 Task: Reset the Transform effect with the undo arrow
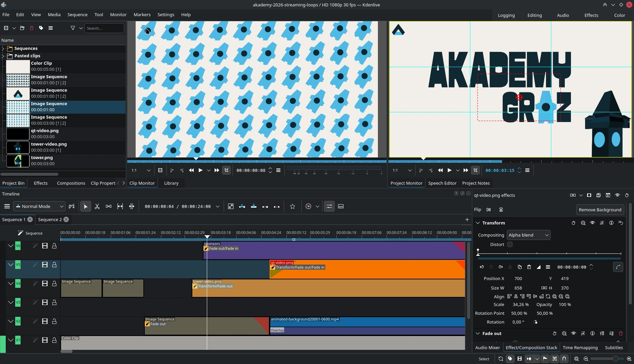pos(621,223)
